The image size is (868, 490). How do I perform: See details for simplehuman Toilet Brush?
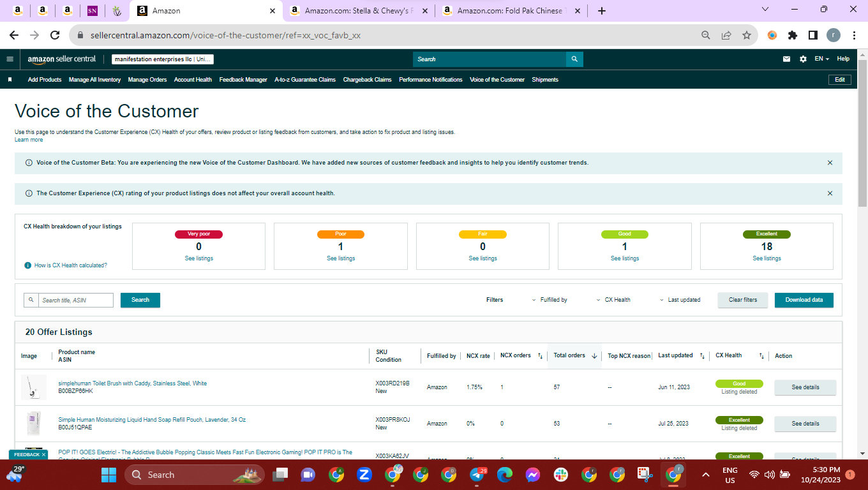point(805,387)
